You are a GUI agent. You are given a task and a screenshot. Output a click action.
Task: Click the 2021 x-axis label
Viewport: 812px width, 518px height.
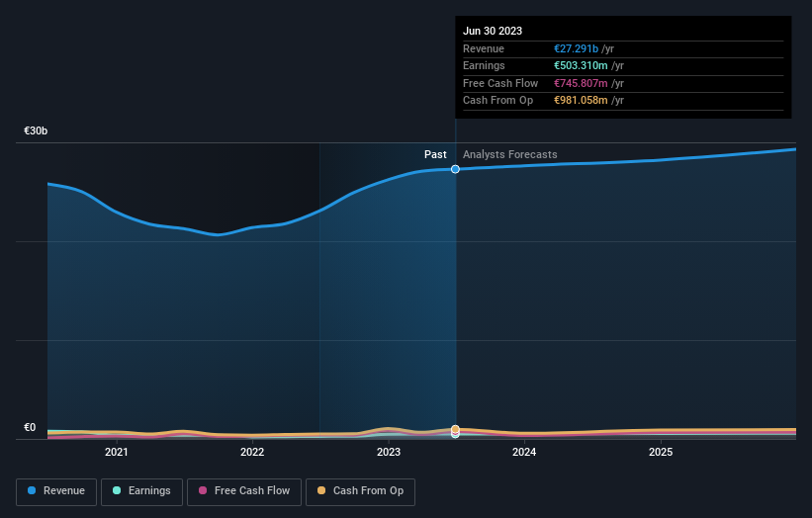pos(117,453)
